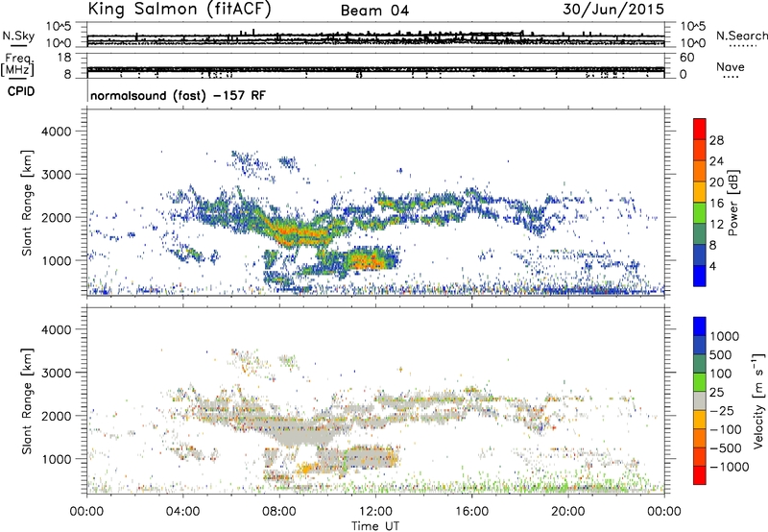Screen dimensions: 768x532
Task: Click the 'CPID' label
Action: coord(21,91)
